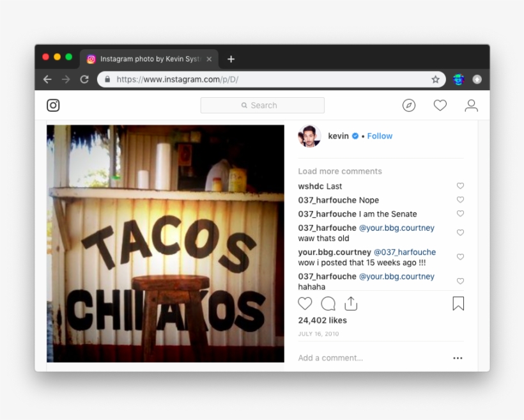Reload the page with the refresh icon
The image size is (524, 420).
tap(84, 79)
